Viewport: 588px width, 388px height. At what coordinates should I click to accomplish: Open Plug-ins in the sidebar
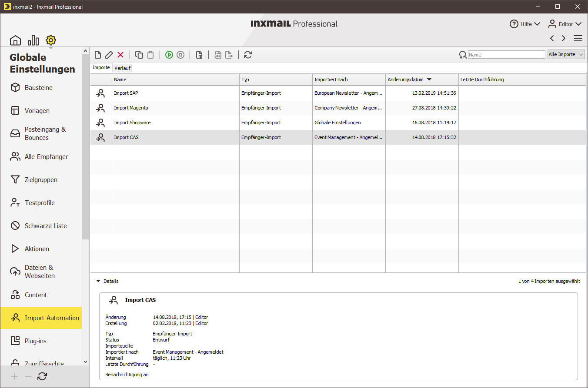click(x=41, y=341)
